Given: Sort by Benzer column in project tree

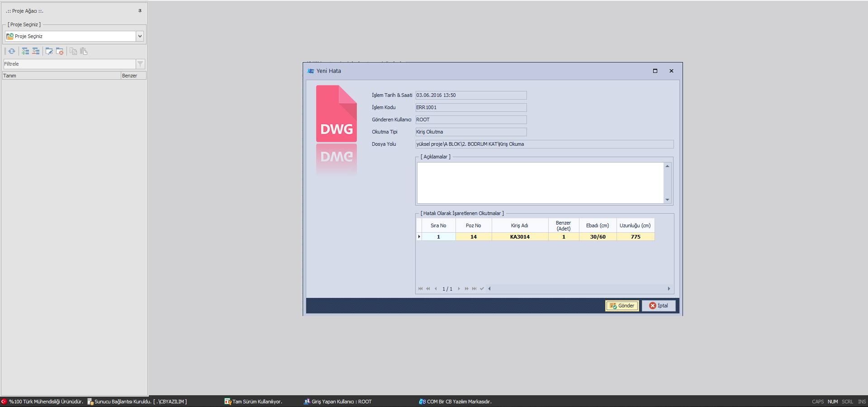Looking at the screenshot, I should 133,76.
